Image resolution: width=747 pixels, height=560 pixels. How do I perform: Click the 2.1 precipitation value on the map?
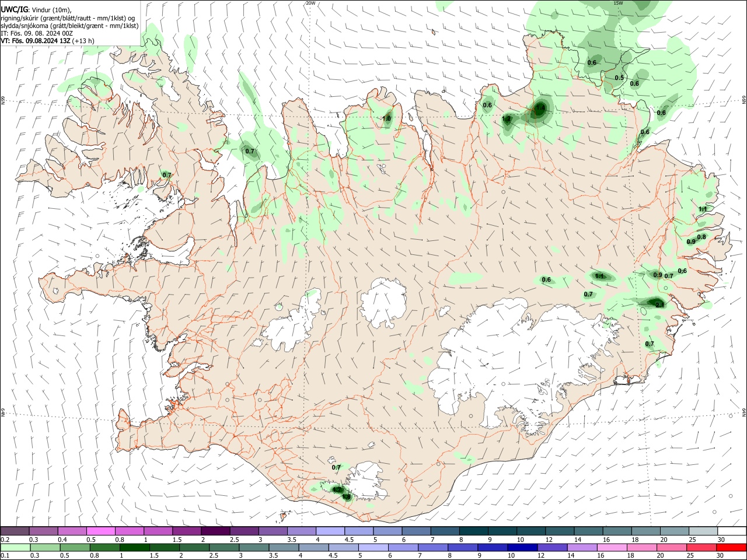point(660,305)
